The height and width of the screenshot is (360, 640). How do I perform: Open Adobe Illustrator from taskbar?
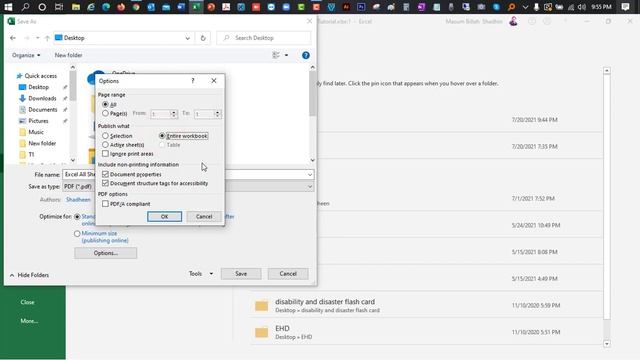(x=346, y=7)
